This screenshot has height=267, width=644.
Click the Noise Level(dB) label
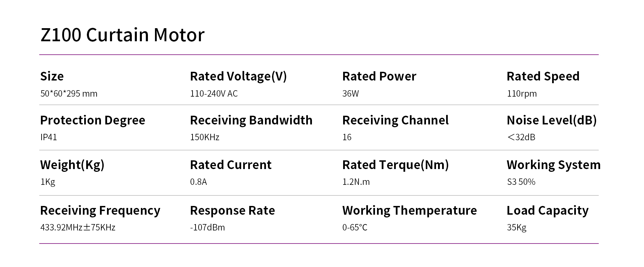tap(551, 120)
